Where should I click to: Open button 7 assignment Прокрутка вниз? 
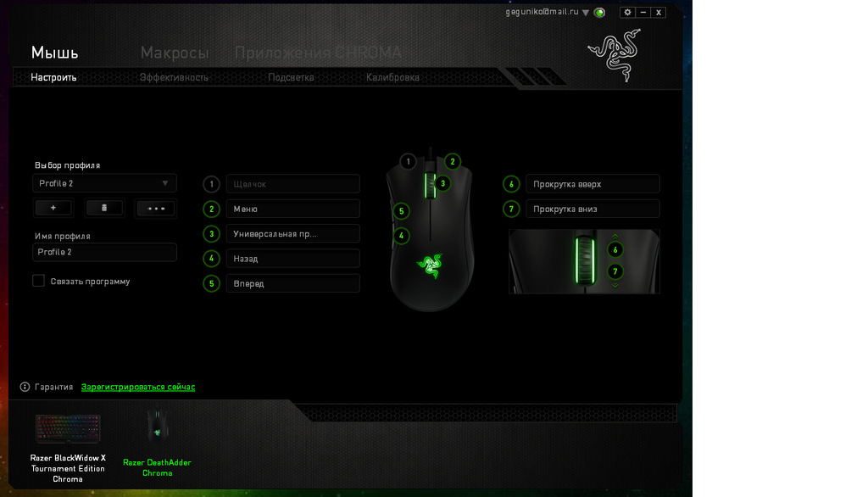593,209
